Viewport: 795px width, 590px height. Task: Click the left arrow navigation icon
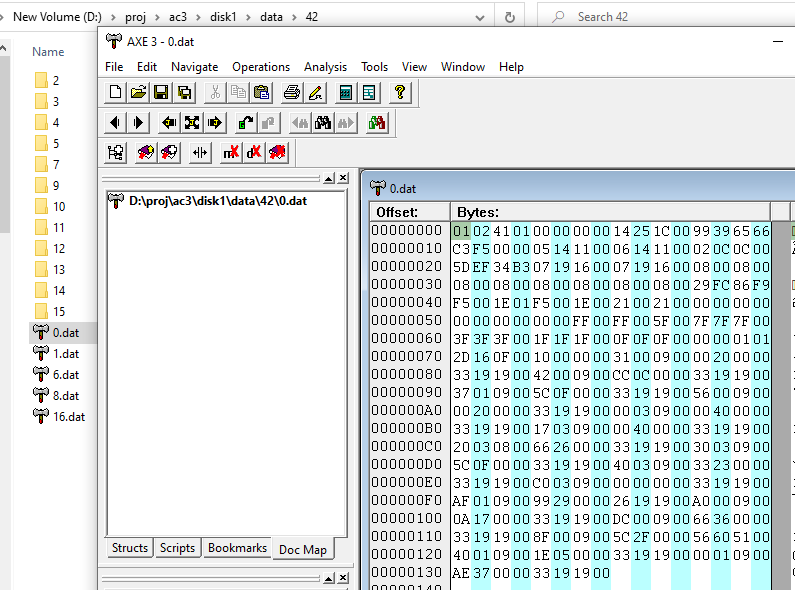click(x=116, y=123)
